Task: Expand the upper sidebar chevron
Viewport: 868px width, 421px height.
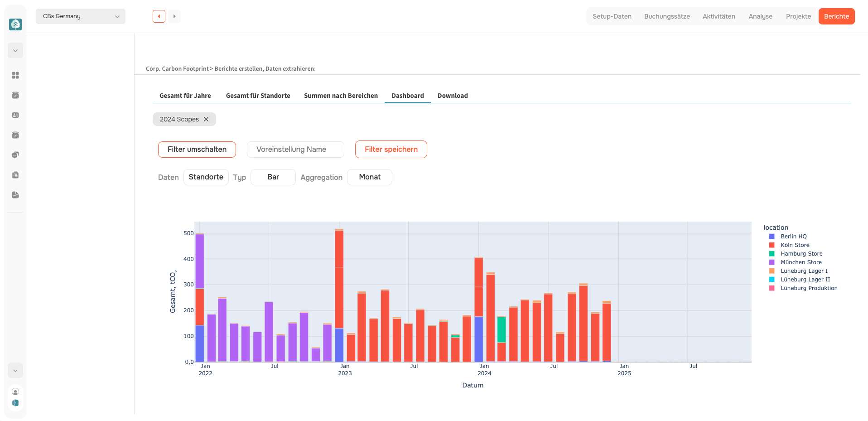Action: coord(15,50)
